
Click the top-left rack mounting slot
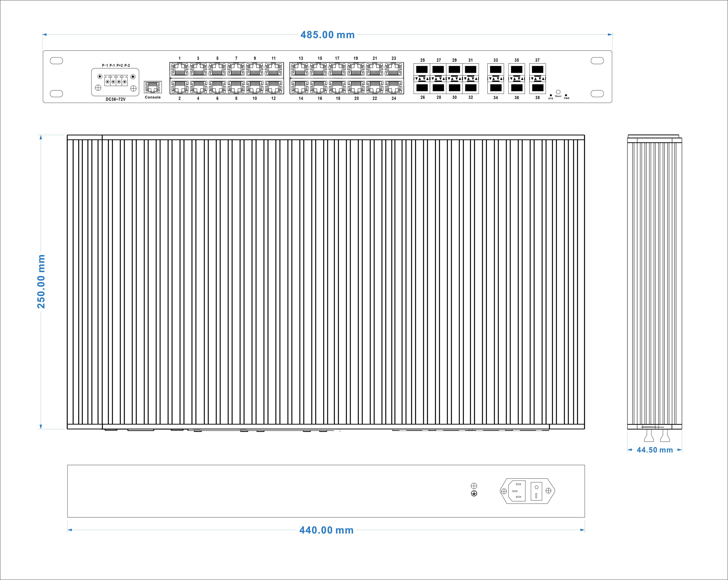(56, 60)
